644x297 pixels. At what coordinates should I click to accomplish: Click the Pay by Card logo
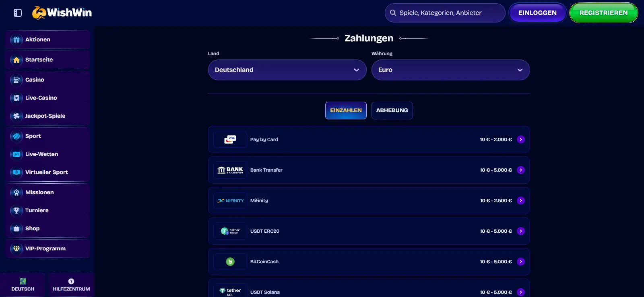pos(230,139)
